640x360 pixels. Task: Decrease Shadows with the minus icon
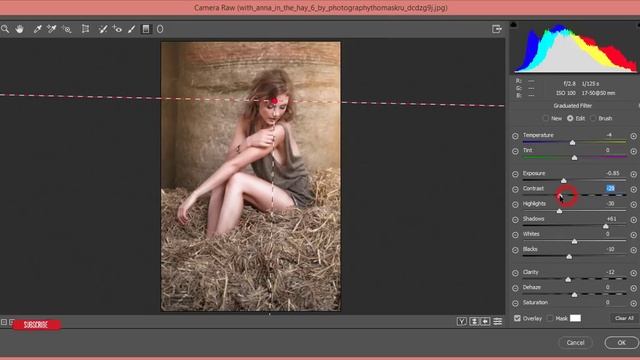pyautogui.click(x=515, y=220)
